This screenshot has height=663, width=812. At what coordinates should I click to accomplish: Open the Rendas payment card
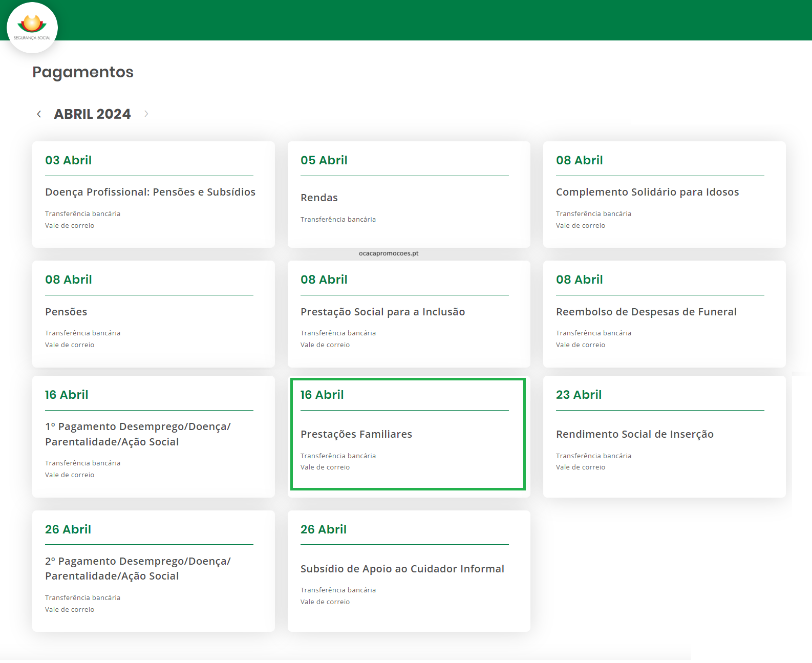click(x=409, y=195)
